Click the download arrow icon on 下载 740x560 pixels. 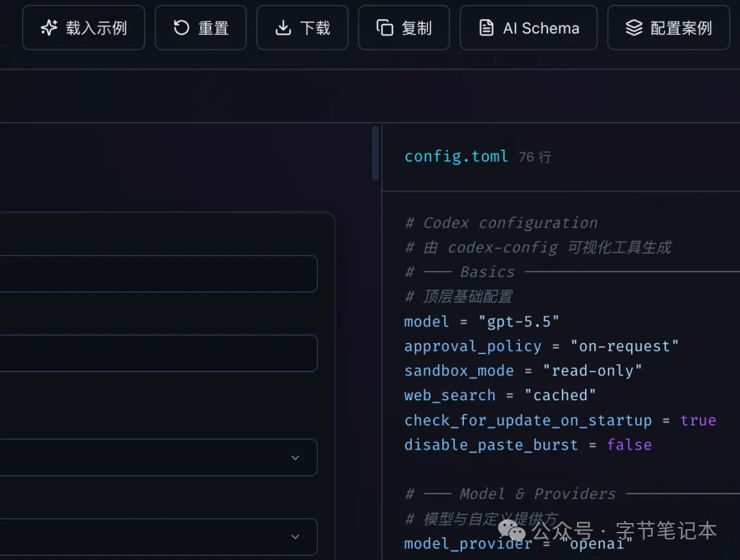point(283,28)
